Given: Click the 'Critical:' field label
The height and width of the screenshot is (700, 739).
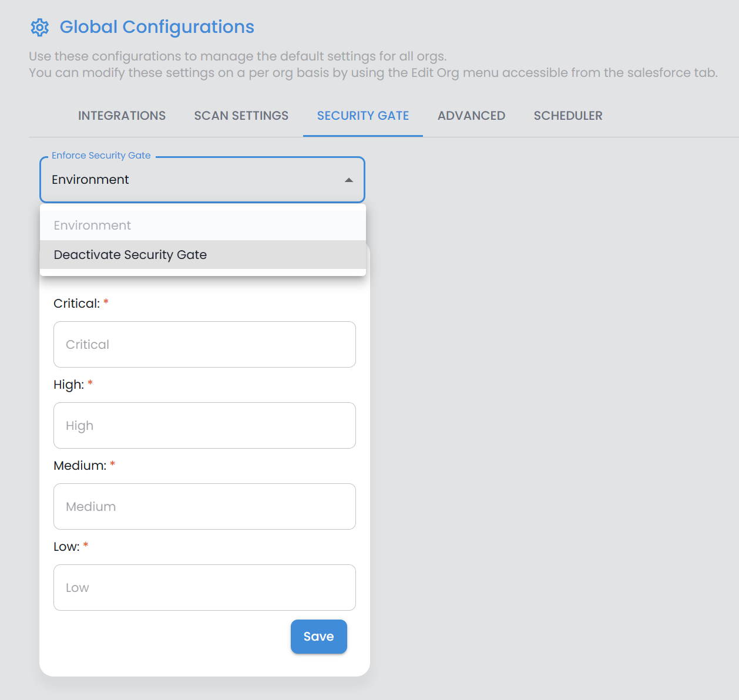Looking at the screenshot, I should coord(76,304).
